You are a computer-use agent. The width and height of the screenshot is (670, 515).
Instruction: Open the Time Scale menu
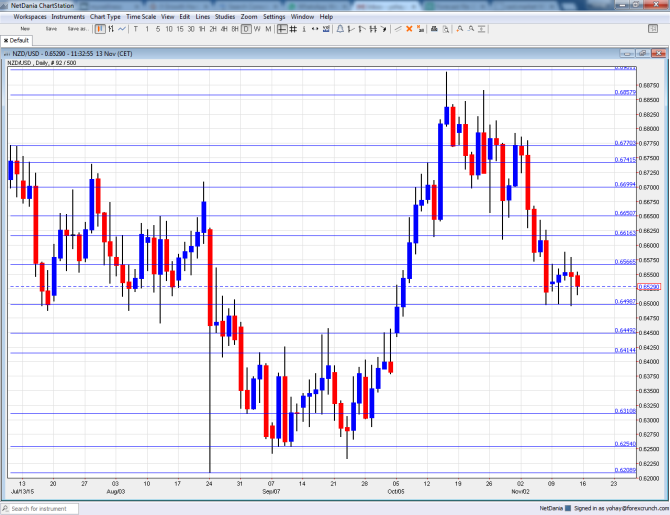(141, 17)
